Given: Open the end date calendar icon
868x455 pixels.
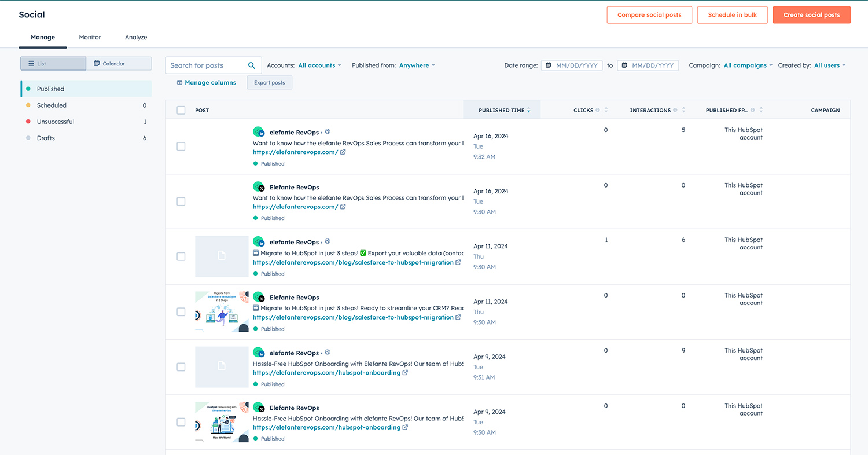Looking at the screenshot, I should (624, 65).
